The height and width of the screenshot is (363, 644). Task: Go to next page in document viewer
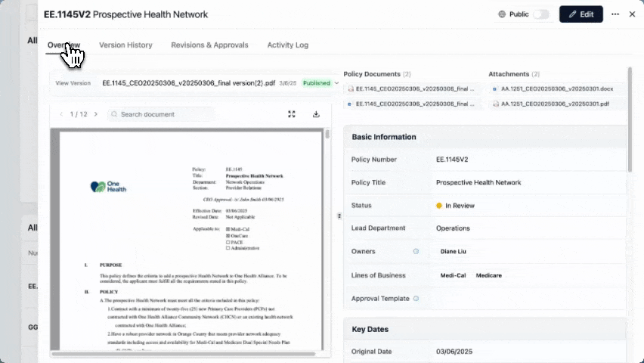pos(96,114)
